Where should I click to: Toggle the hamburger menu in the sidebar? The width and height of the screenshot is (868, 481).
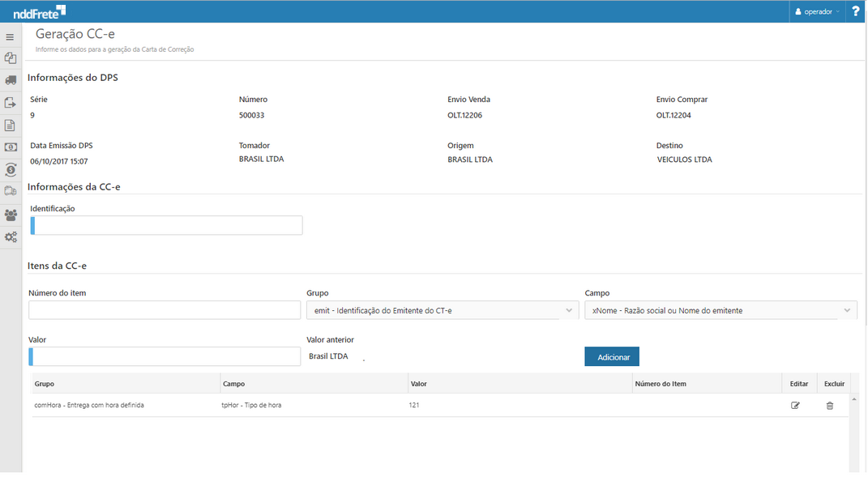[10, 37]
